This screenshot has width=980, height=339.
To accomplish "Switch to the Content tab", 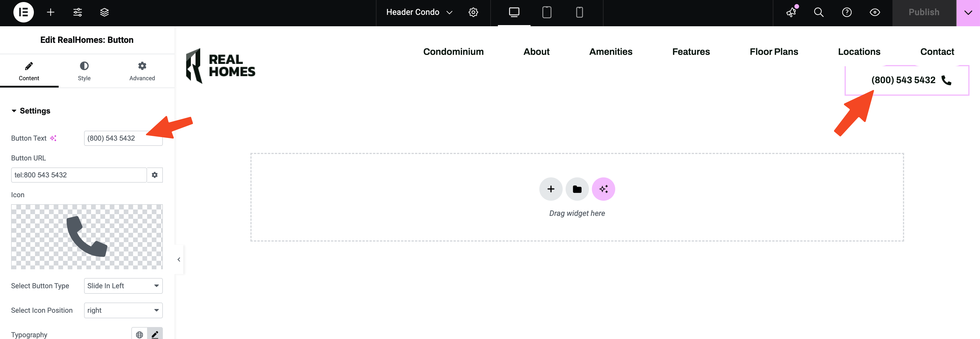I will (x=29, y=71).
